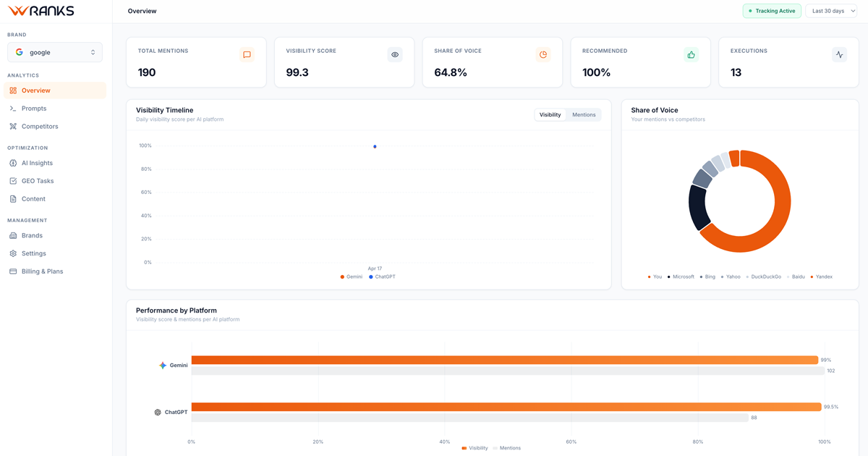Expand the Share of Voice legend entry for Bing
Viewport: 868px width, 456px height.
point(706,276)
